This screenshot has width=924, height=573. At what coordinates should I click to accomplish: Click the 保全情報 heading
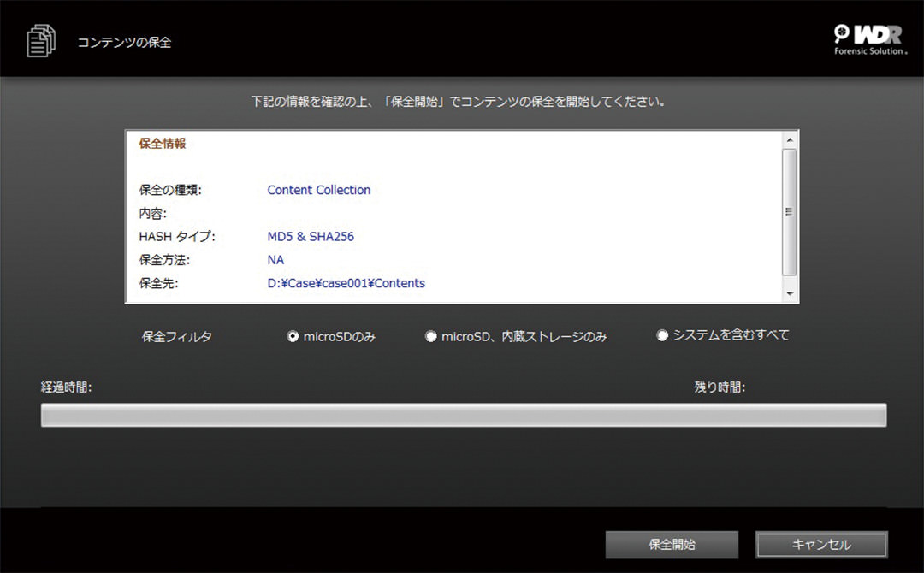pos(163,143)
